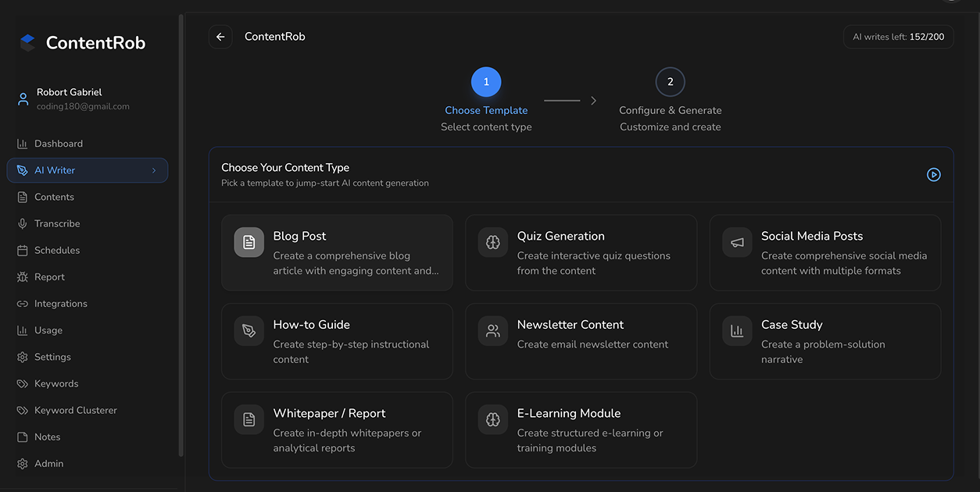Open Settings via the gear icon
980x492 pixels.
pos(22,357)
